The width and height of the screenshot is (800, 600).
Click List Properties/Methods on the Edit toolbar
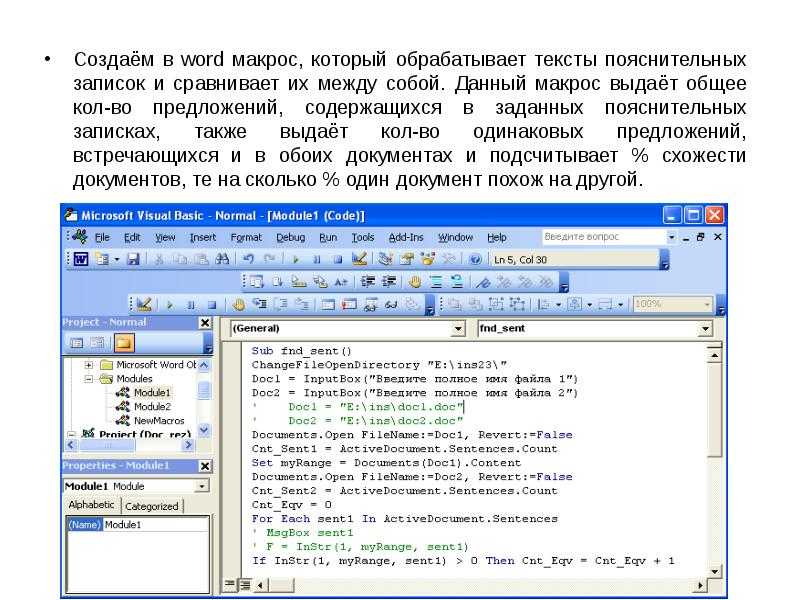click(256, 281)
